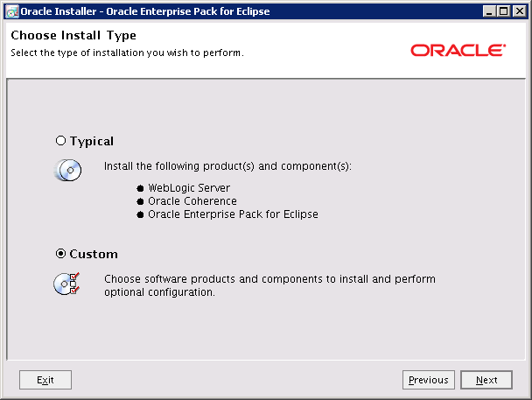532x400 pixels.
Task: Click the Custom installation disc icon with checkmarks
Action: (x=67, y=284)
